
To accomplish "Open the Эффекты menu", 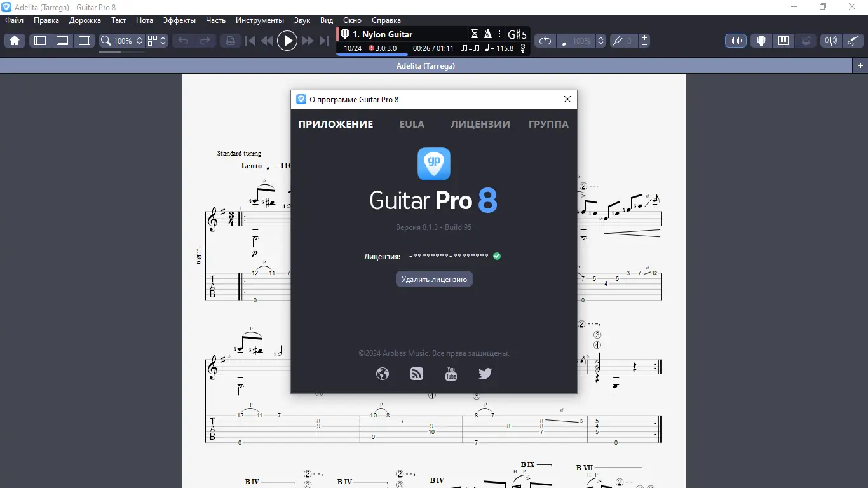I will tap(180, 20).
